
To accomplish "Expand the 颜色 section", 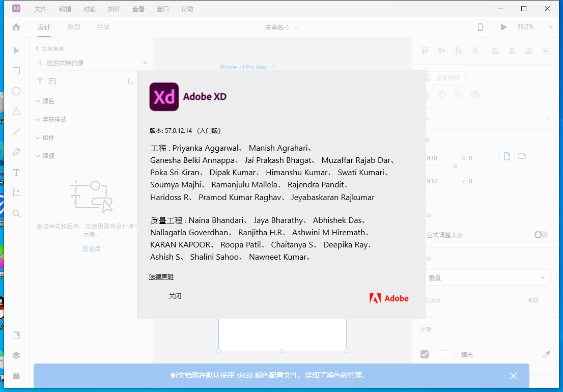I will pyautogui.click(x=47, y=101).
